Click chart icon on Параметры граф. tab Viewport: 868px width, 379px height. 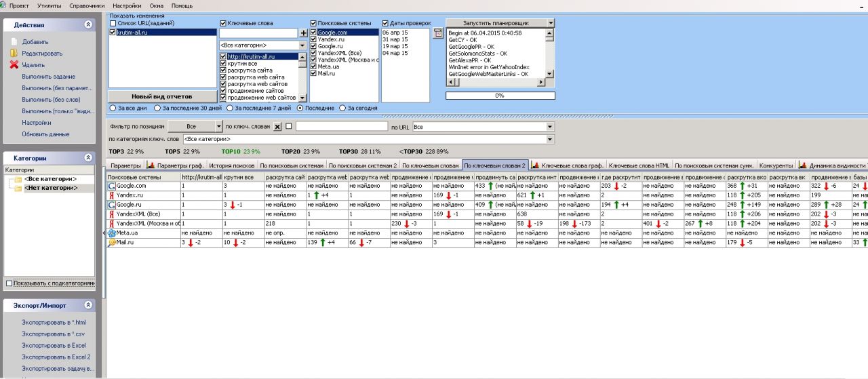click(151, 165)
